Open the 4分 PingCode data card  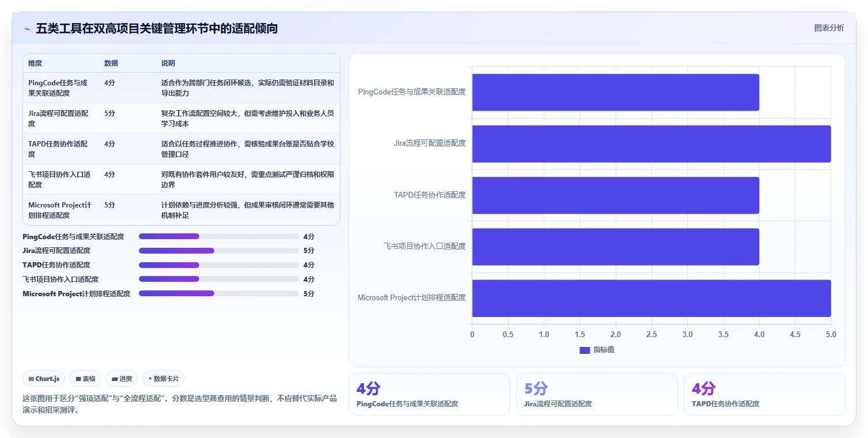429,394
